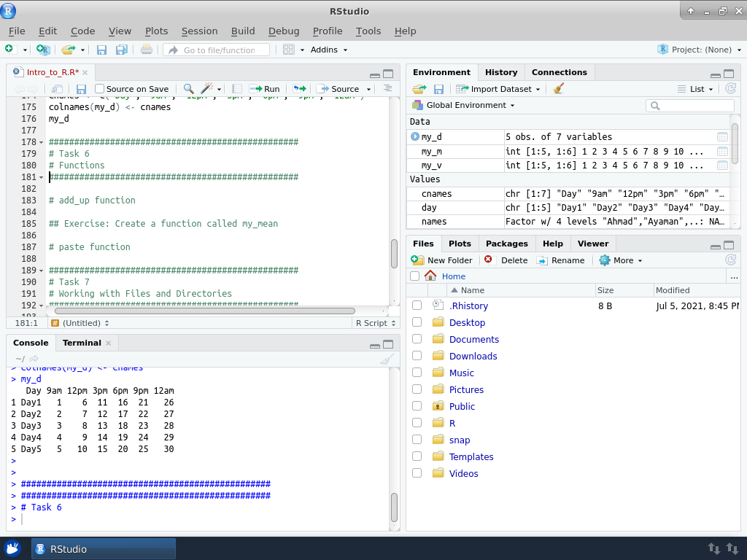
Task: Expand the More dropdown in Files pane
Action: tap(621, 260)
